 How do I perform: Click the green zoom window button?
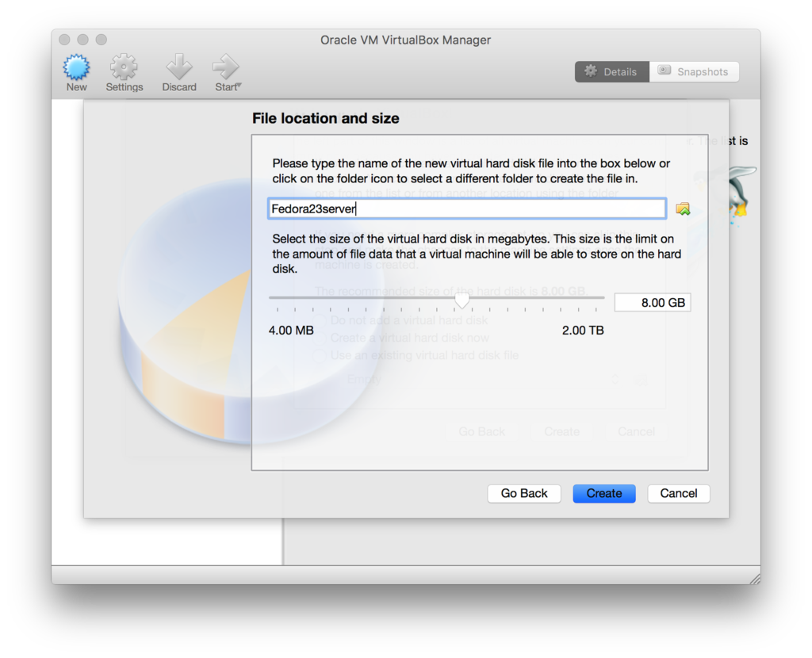[x=101, y=40]
